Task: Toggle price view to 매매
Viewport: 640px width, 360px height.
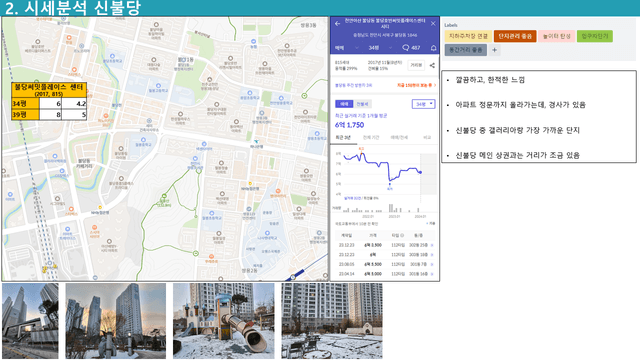Action: click(344, 104)
